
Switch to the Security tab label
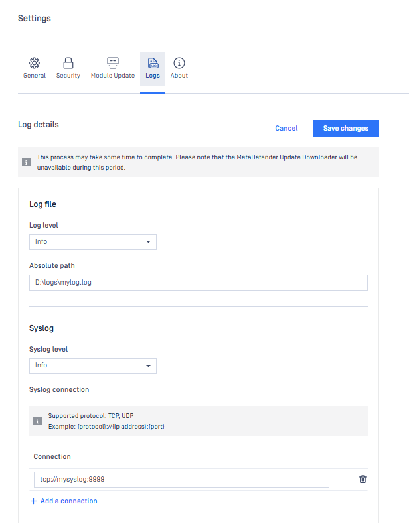coord(68,76)
